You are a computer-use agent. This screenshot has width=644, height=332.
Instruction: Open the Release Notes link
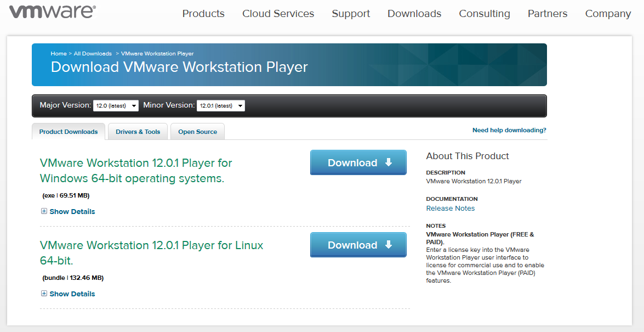pyautogui.click(x=450, y=208)
